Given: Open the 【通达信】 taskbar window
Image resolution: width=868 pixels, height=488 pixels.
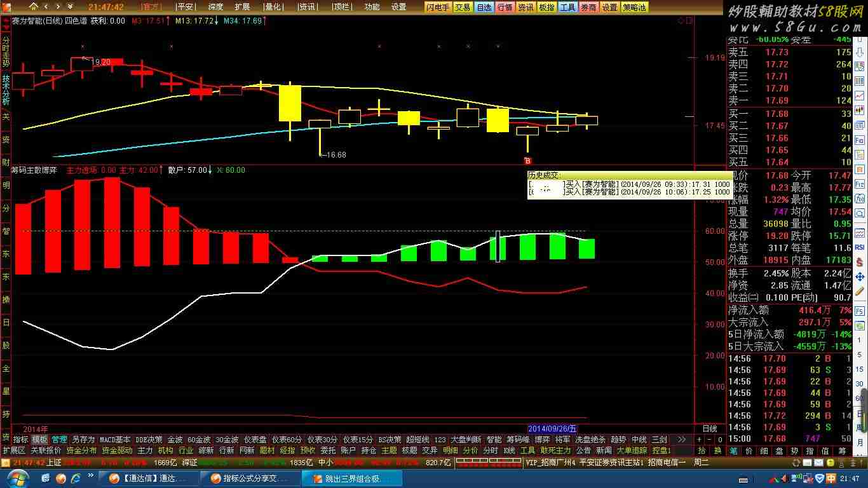Looking at the screenshot, I should (150, 478).
